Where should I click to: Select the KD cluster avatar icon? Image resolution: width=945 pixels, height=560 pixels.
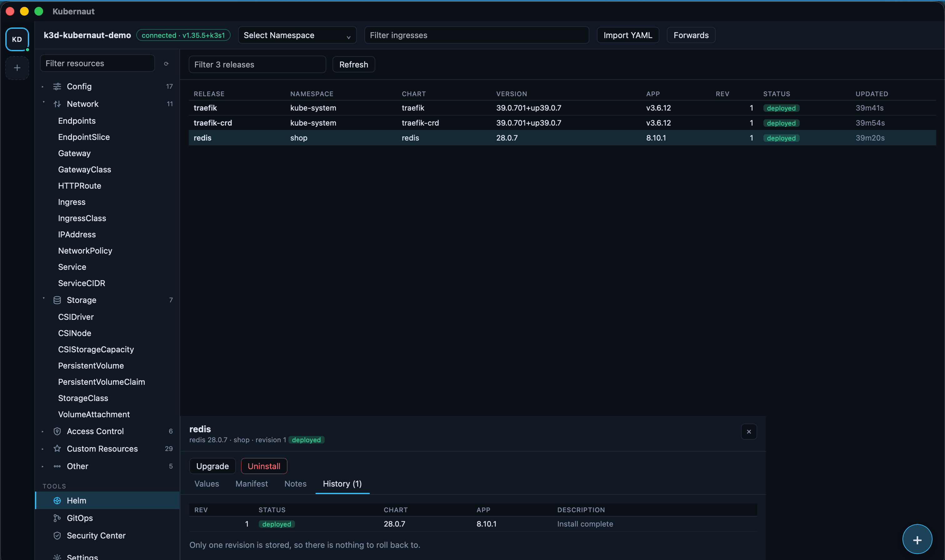point(17,39)
